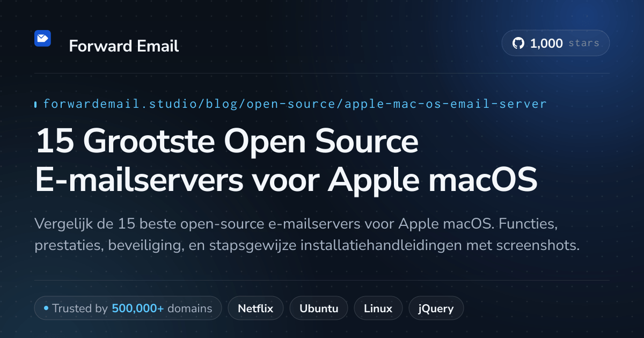Open the Forward Email brand name

(124, 46)
